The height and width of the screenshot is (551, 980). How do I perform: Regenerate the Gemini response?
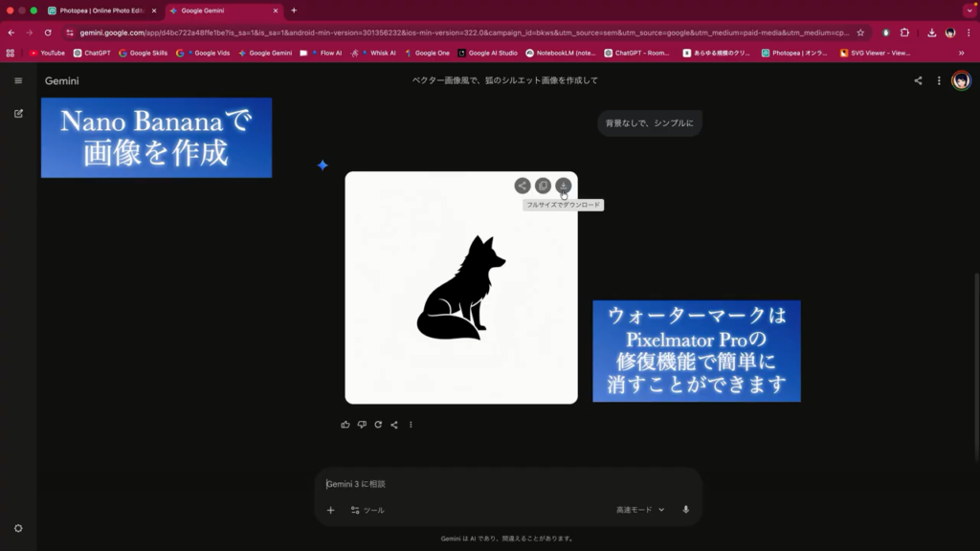pyautogui.click(x=378, y=425)
